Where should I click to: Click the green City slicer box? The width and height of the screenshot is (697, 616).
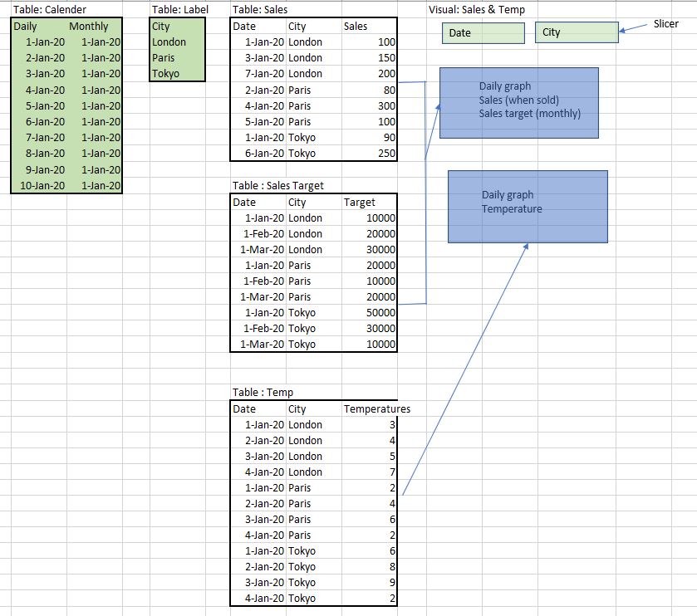(577, 32)
